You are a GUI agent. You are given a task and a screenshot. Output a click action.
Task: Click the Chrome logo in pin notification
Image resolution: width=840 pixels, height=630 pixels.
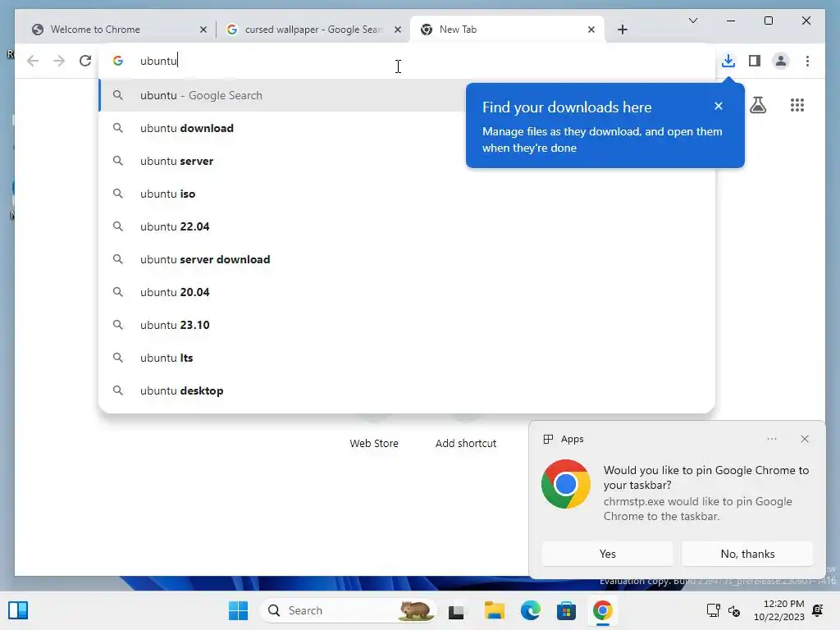coord(566,484)
